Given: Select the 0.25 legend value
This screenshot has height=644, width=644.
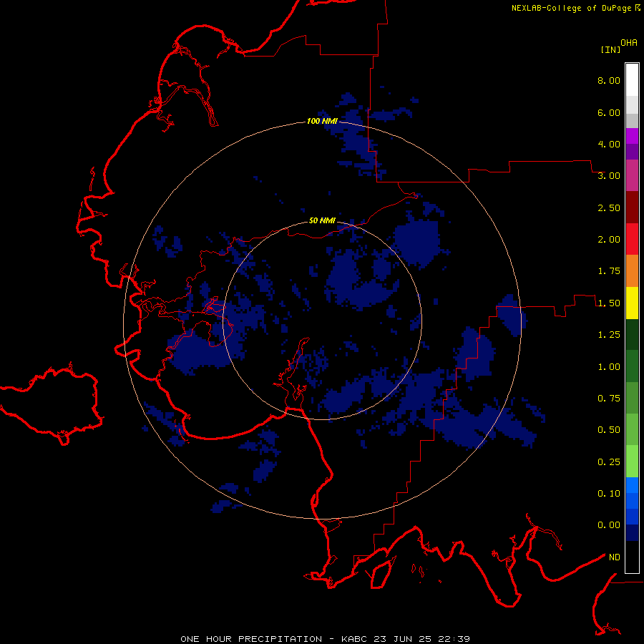Looking at the screenshot, I should (x=609, y=462).
